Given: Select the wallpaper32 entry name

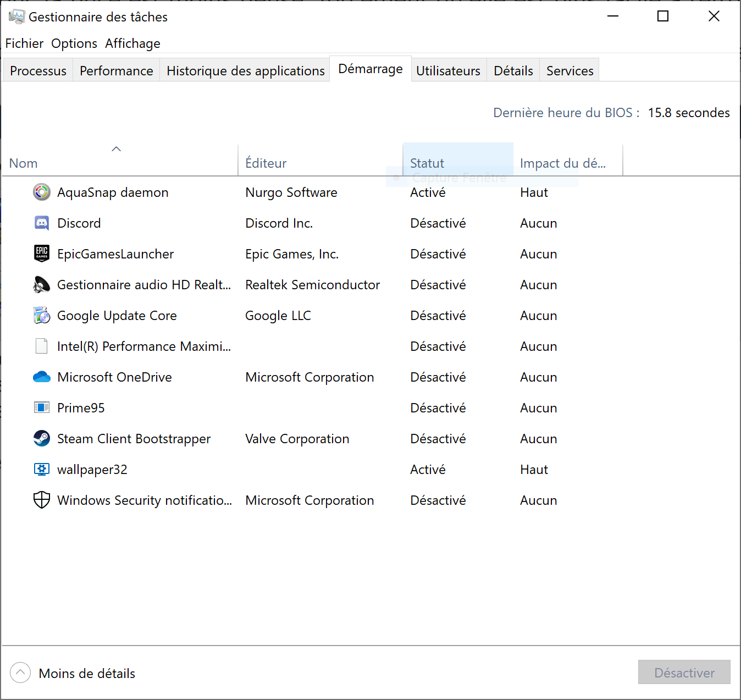Looking at the screenshot, I should [92, 470].
